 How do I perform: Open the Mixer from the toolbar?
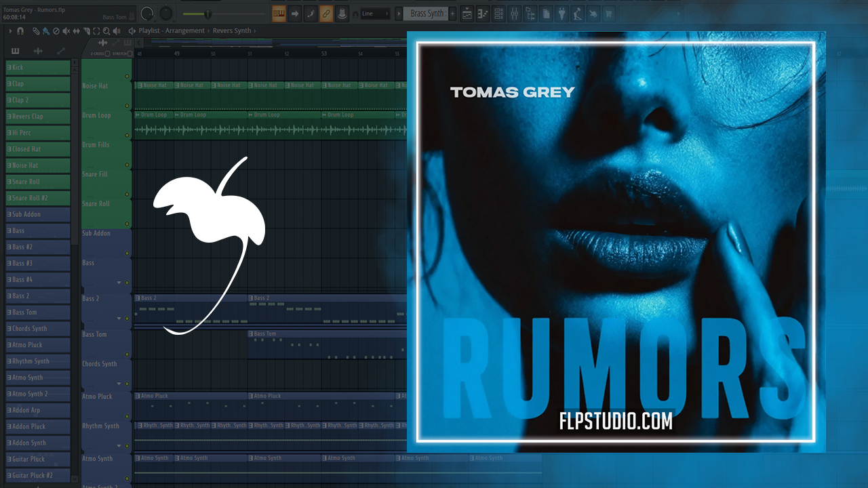click(x=514, y=14)
